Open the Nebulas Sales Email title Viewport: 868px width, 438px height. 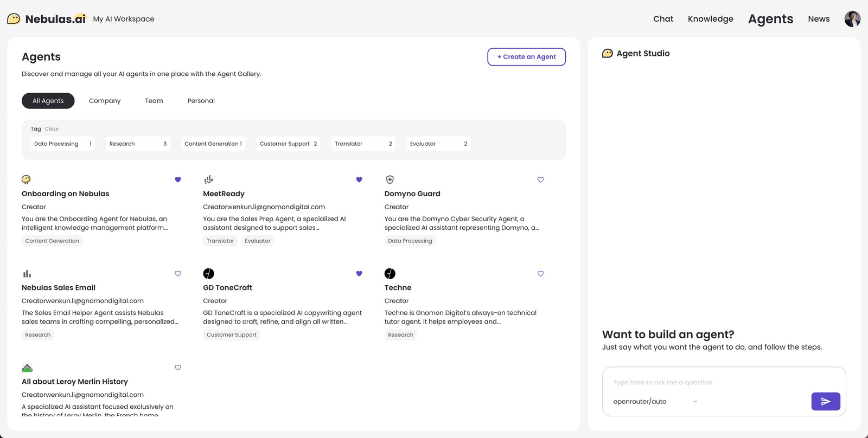point(59,288)
